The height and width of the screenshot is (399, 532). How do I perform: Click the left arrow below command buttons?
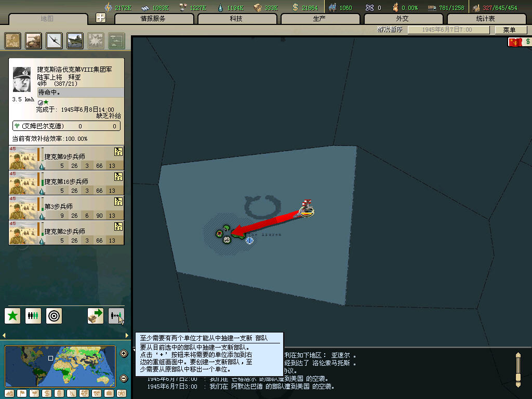click(x=4, y=335)
